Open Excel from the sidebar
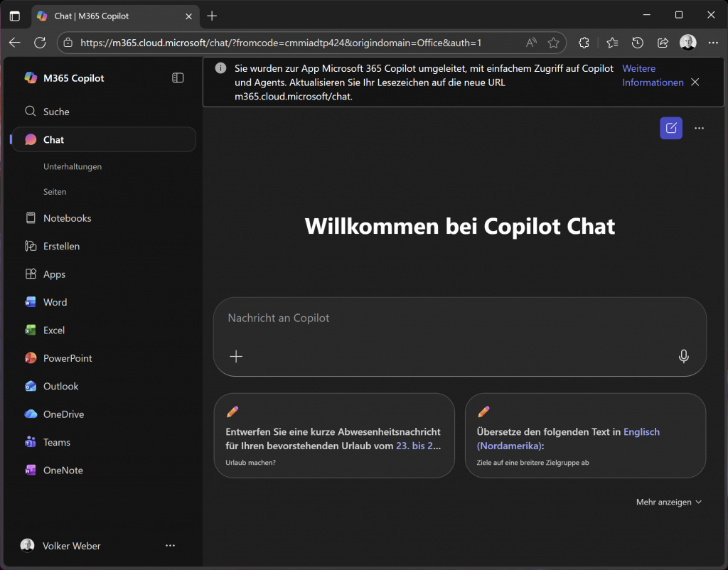The height and width of the screenshot is (570, 728). click(x=53, y=330)
